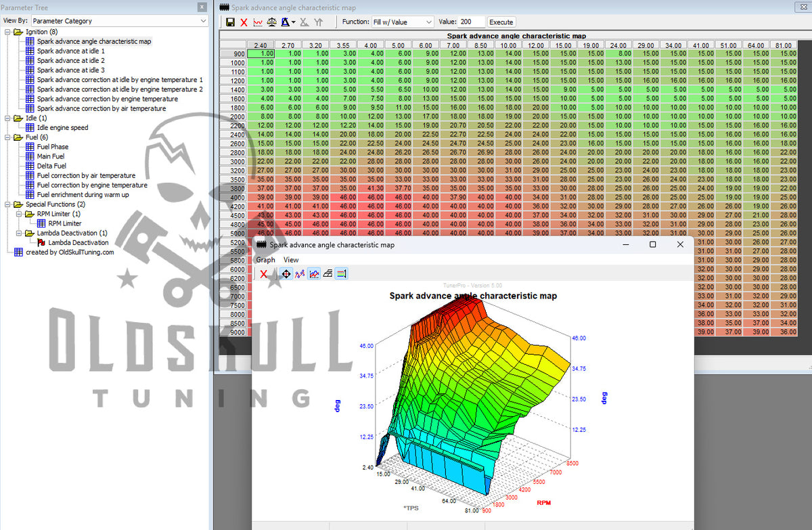812x530 pixels.
Task: Select Spark advance correction at idle by engine temperature 2
Action: tap(120, 89)
